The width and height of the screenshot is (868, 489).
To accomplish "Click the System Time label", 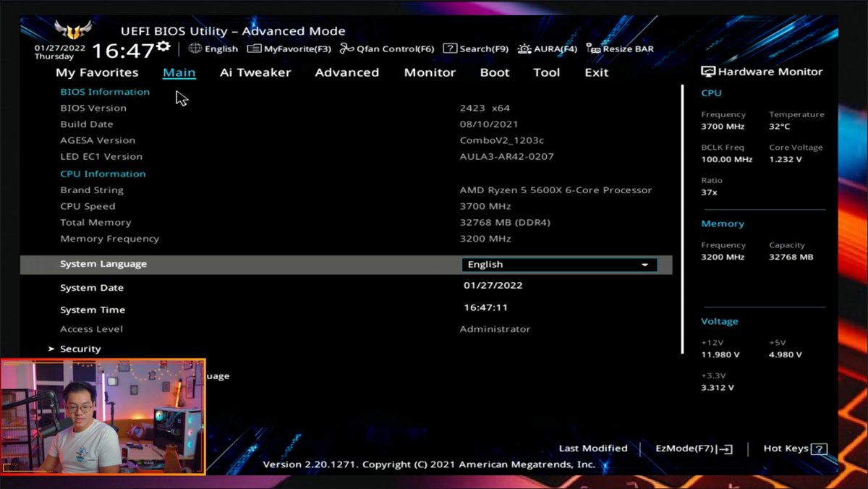I will [93, 310].
